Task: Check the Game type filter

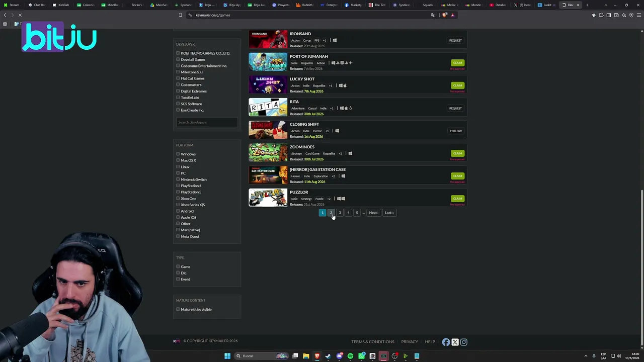Action: pyautogui.click(x=178, y=266)
